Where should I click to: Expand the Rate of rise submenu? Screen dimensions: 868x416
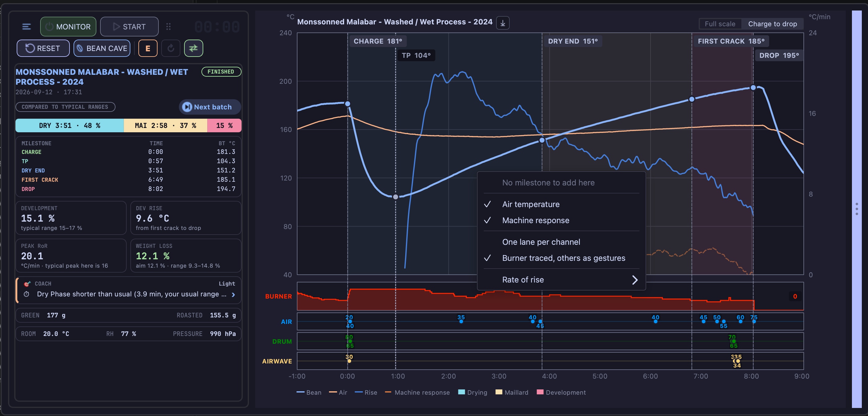coord(561,280)
